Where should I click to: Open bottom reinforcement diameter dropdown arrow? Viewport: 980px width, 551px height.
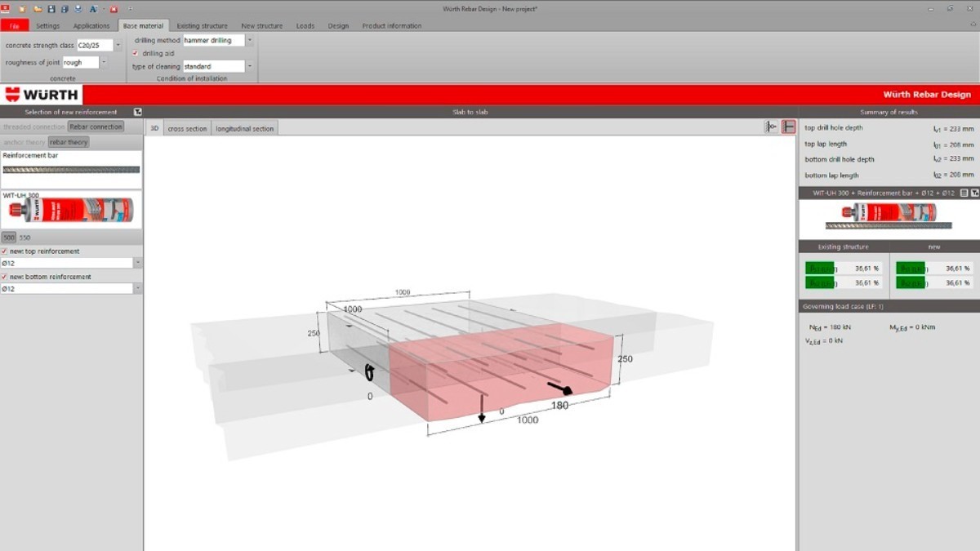tap(137, 289)
